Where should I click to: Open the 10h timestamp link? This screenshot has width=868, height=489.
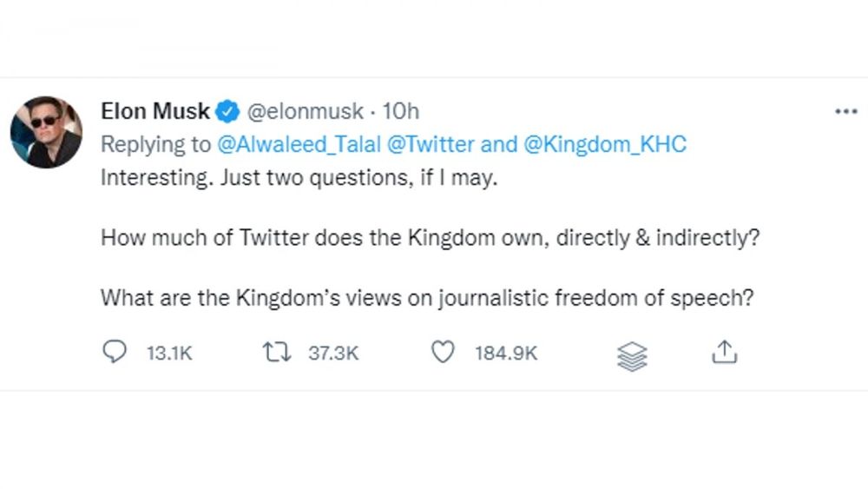(401, 111)
